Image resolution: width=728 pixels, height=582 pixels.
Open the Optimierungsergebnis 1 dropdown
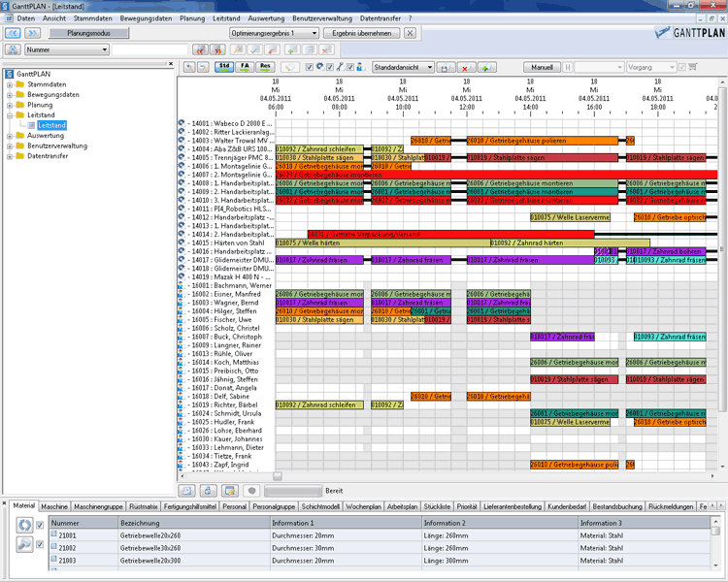(274, 33)
